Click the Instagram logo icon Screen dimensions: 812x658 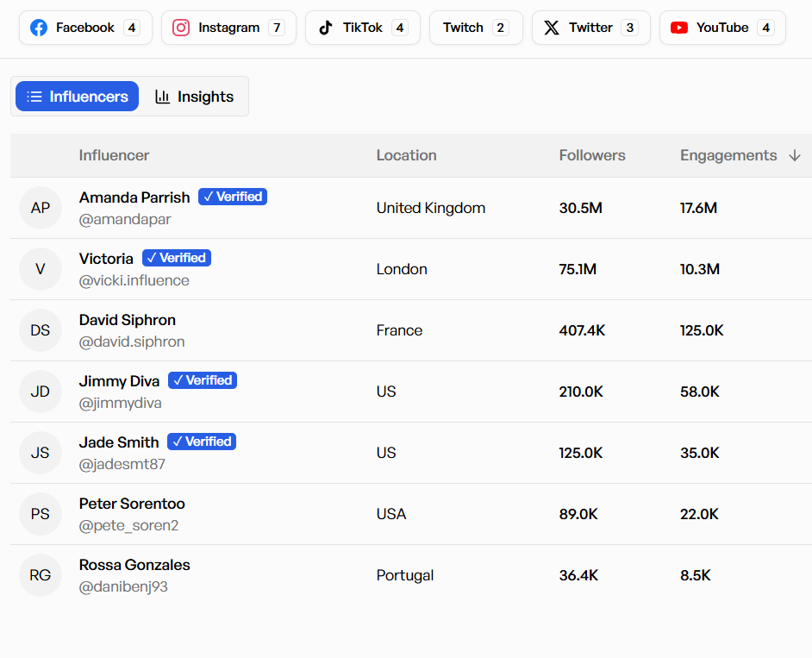point(181,28)
